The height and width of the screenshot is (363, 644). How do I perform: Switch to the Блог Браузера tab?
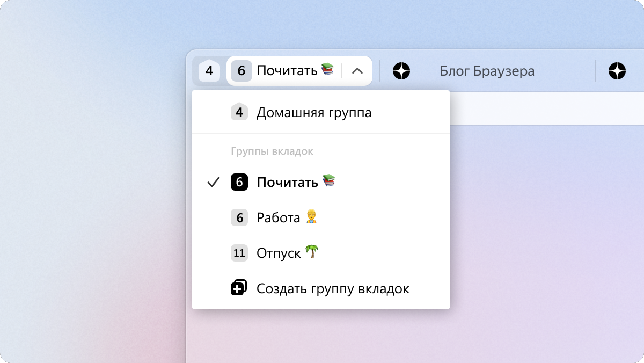point(487,71)
